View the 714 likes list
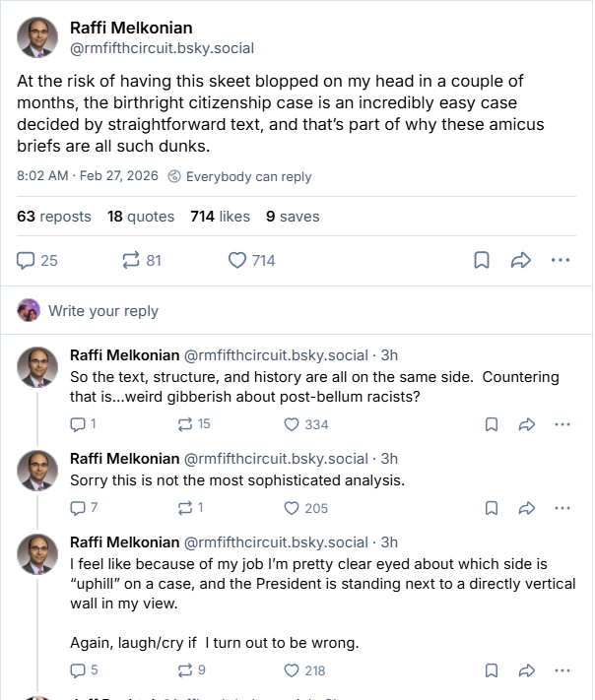Viewport: 595px width, 700px height. pos(220,217)
